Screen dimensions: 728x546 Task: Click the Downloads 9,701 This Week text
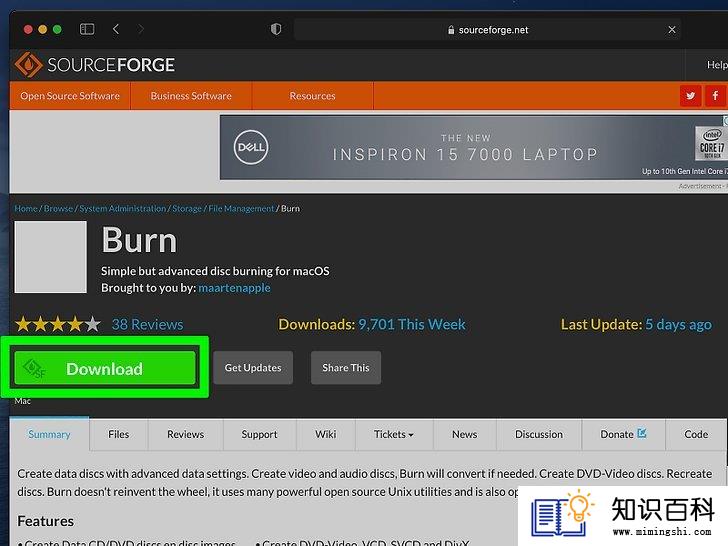pyautogui.click(x=371, y=324)
